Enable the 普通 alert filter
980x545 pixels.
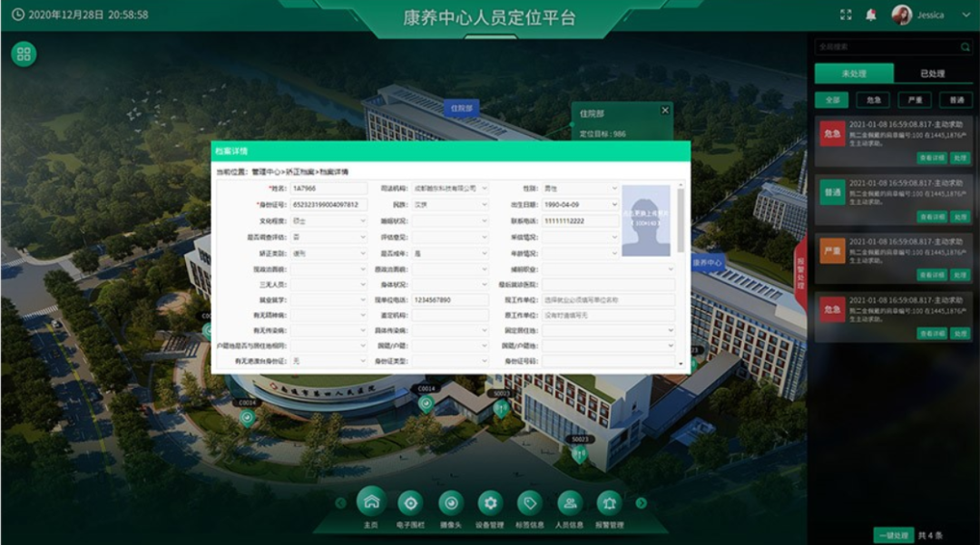tap(955, 100)
